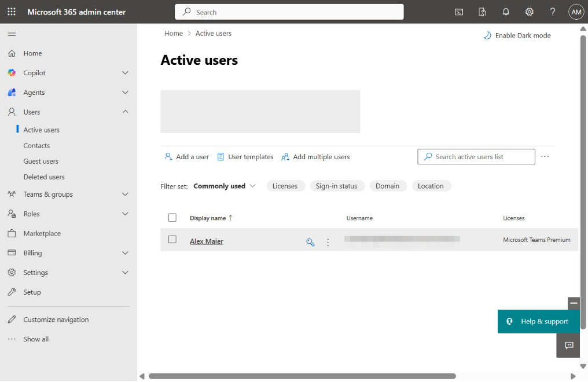Collapse the navigation hamburger menu
Viewport: 588px width, 382px height.
12,34
